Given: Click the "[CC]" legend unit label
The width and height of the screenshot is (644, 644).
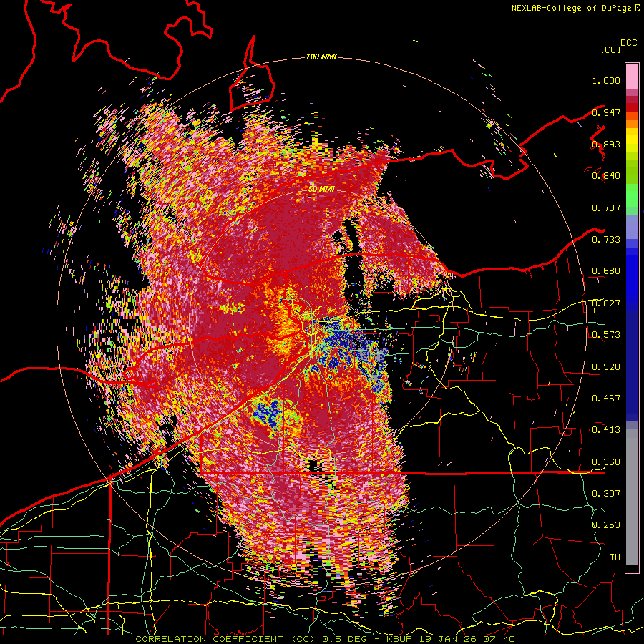Looking at the screenshot, I should click(610, 49).
